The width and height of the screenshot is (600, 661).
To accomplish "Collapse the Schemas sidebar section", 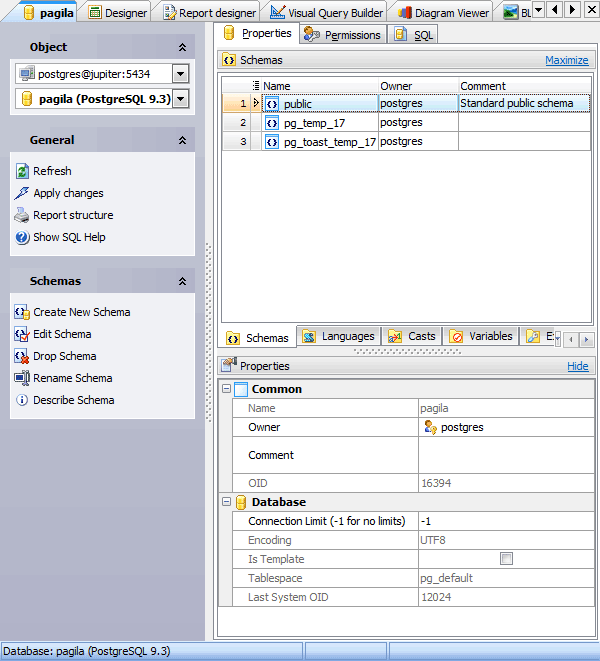I will pos(182,282).
